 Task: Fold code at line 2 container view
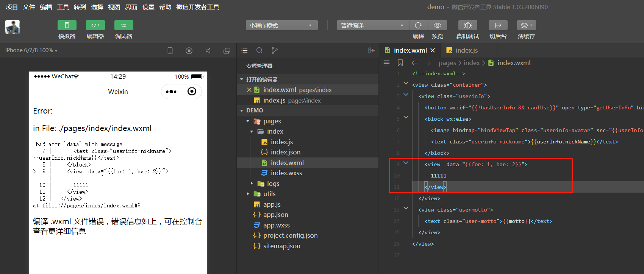[x=406, y=83]
